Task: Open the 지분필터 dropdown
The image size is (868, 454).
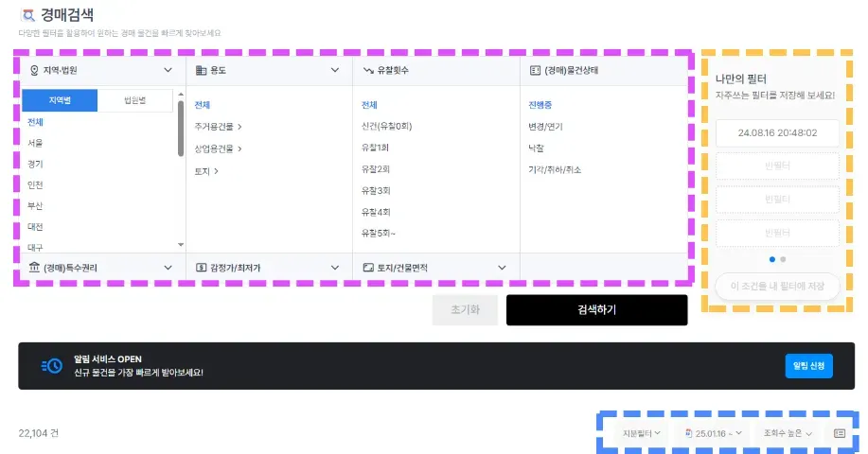Action: point(641,433)
